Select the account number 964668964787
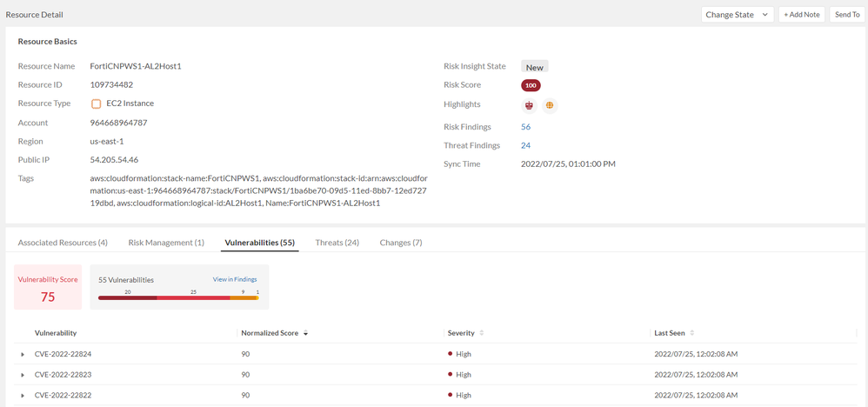The width and height of the screenshot is (868, 407). (118, 123)
